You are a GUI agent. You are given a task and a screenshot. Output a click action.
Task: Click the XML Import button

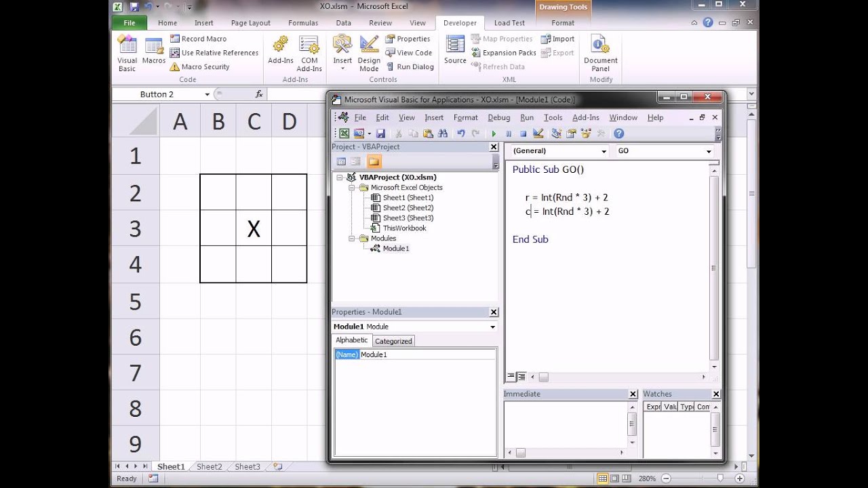point(557,39)
